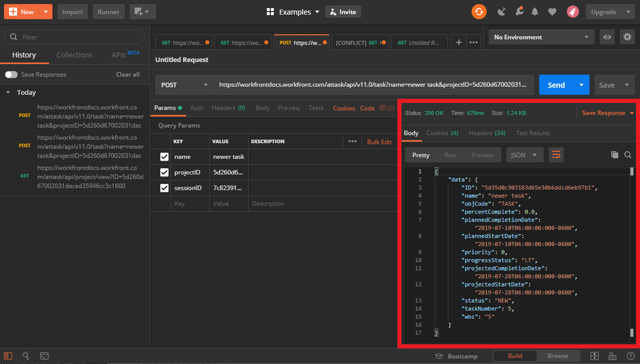Open Bulk Edit for query params
Image resolution: width=640 pixels, height=364 pixels.
[x=379, y=142]
